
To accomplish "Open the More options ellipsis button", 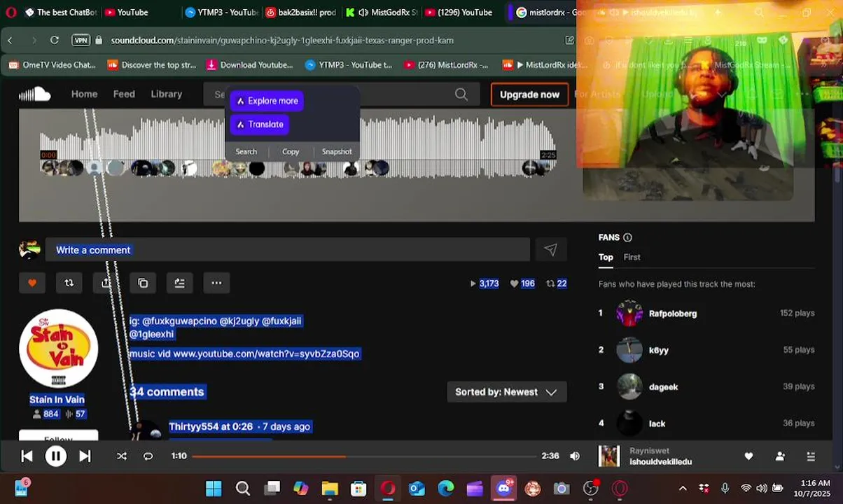I will (x=216, y=283).
